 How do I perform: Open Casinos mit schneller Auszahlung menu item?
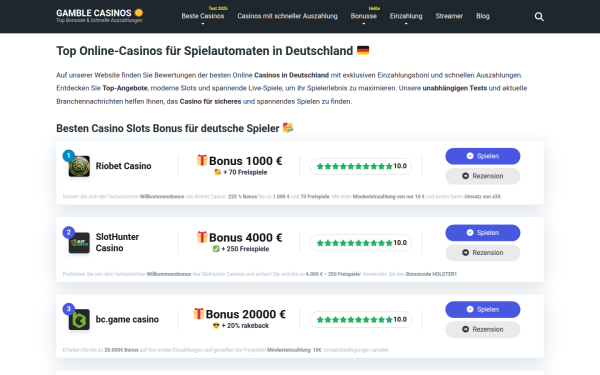pyautogui.click(x=287, y=16)
